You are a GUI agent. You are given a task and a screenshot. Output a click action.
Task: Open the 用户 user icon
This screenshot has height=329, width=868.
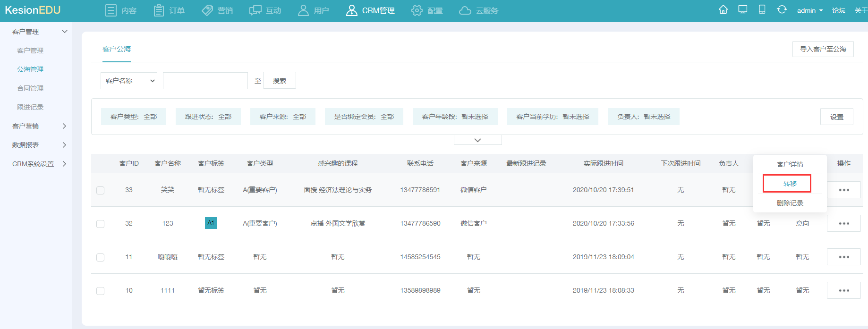(303, 10)
